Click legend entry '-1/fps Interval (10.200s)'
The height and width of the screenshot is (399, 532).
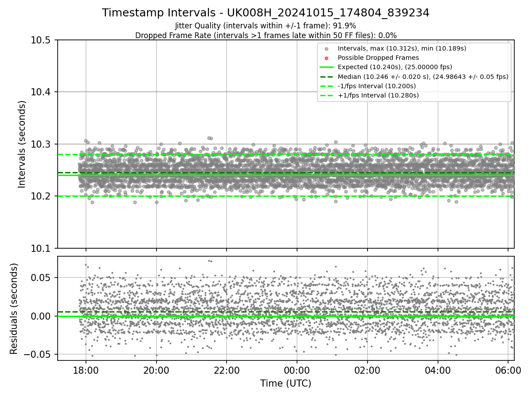pos(377,86)
